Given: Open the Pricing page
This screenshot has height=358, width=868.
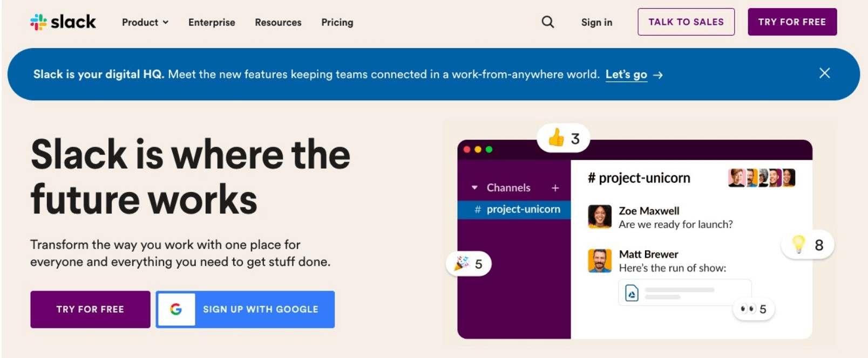Looking at the screenshot, I should pos(337,23).
